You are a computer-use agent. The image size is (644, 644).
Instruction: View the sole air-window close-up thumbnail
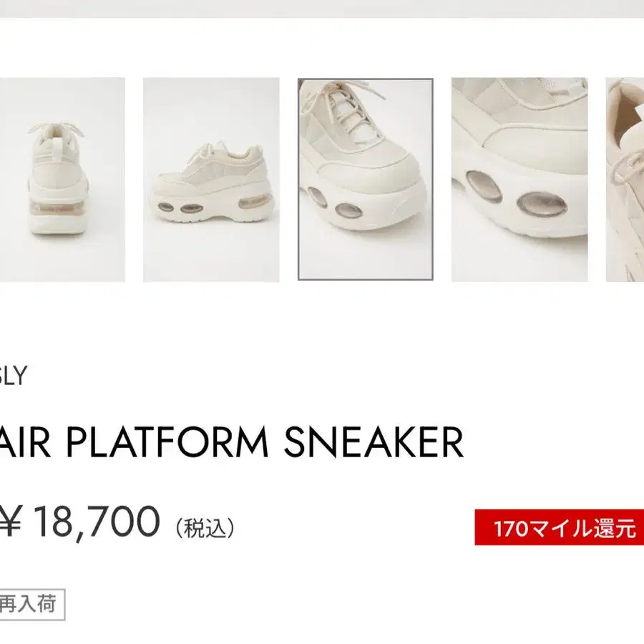[x=519, y=180]
